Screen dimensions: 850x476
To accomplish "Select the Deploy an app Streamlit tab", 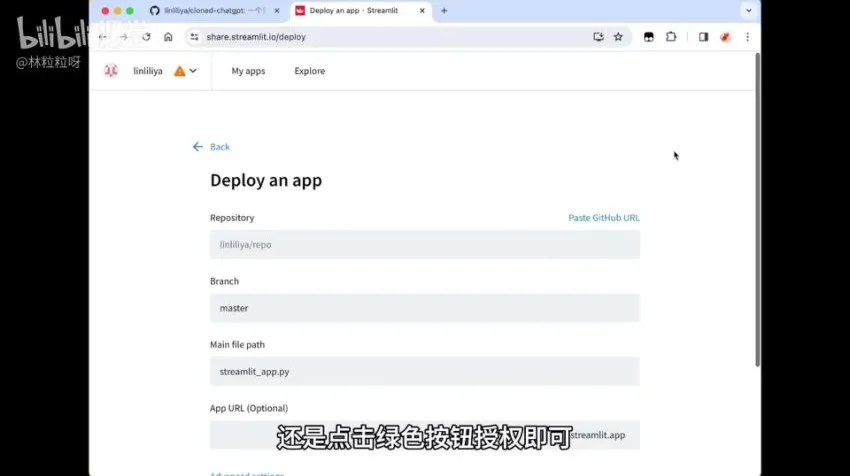I will click(x=360, y=10).
